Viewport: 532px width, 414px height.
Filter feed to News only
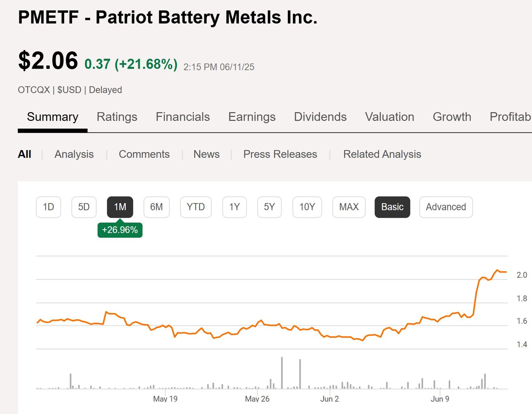click(206, 154)
